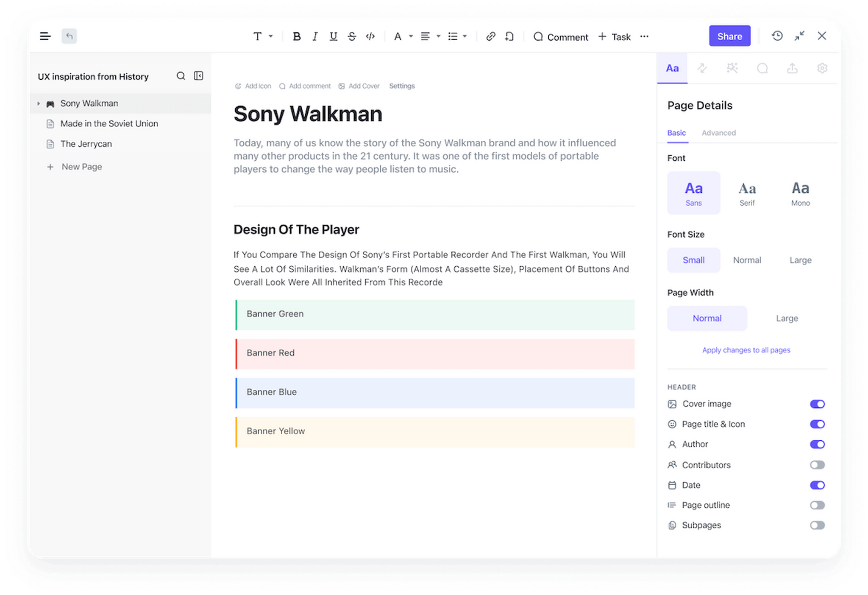The image size is (868, 595).
Task: Apply changes to all pages
Action: click(746, 350)
